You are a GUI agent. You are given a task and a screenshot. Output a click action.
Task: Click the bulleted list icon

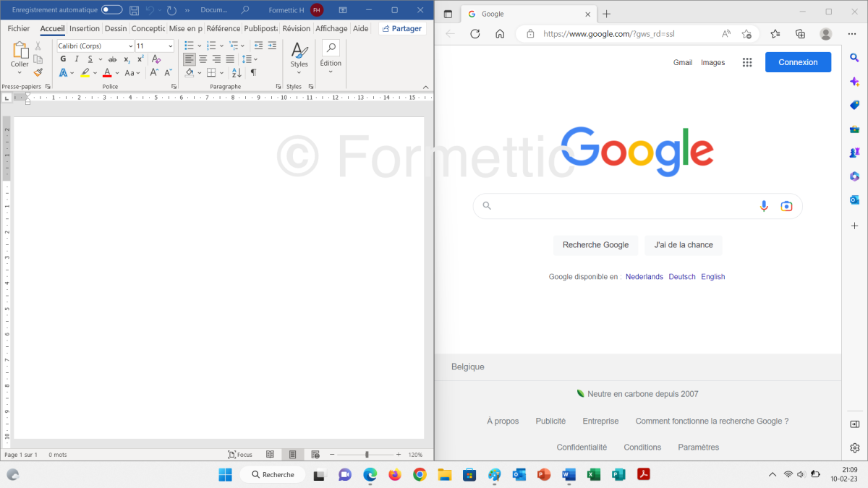(189, 46)
